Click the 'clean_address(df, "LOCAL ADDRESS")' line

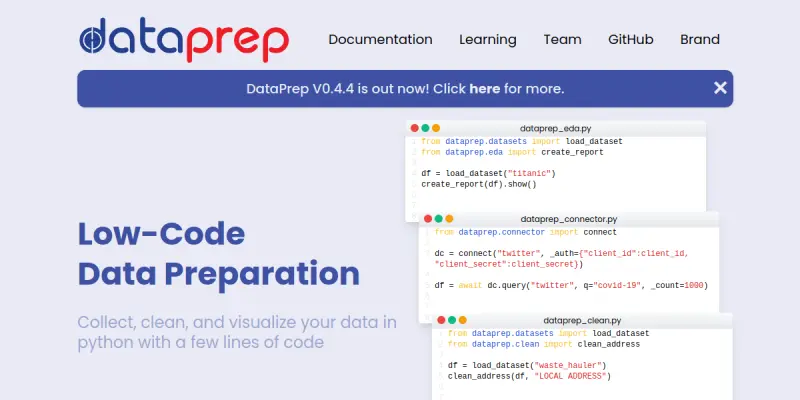pyautogui.click(x=530, y=377)
